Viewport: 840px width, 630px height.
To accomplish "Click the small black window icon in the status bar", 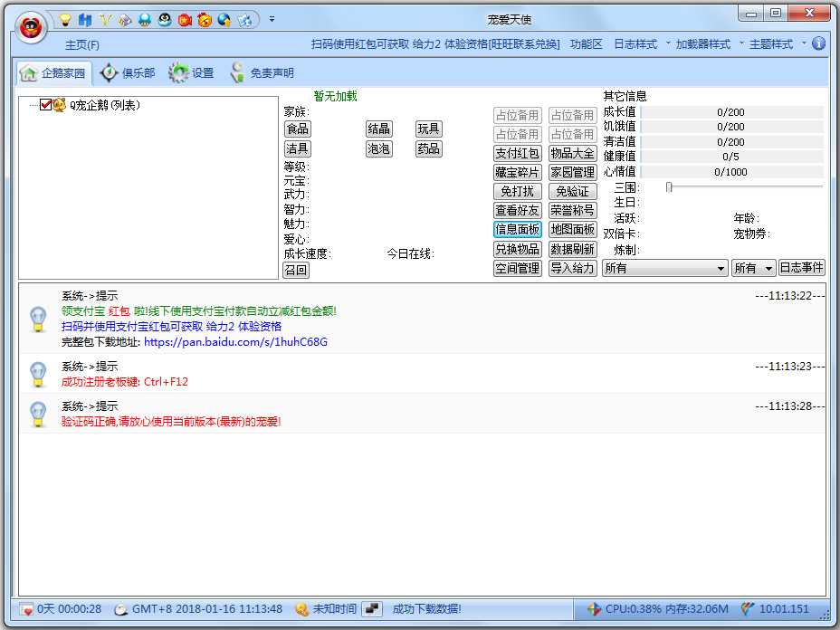I will point(372,609).
